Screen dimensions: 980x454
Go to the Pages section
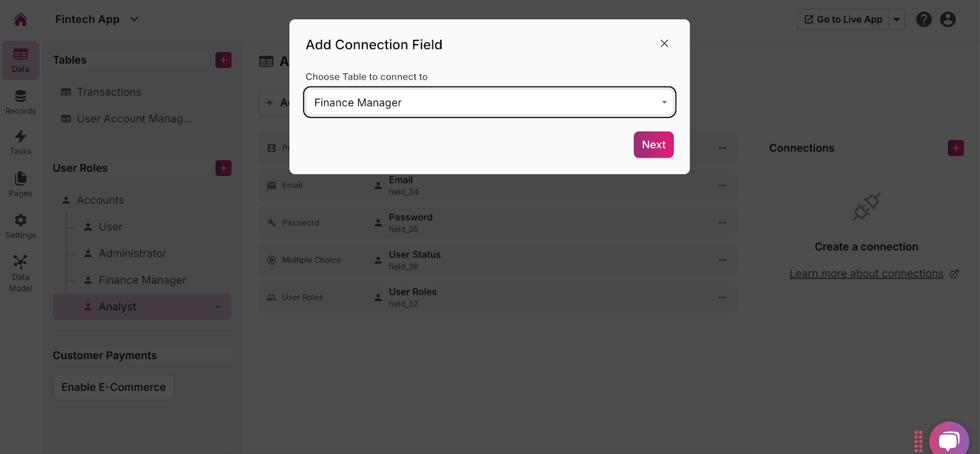click(x=21, y=184)
